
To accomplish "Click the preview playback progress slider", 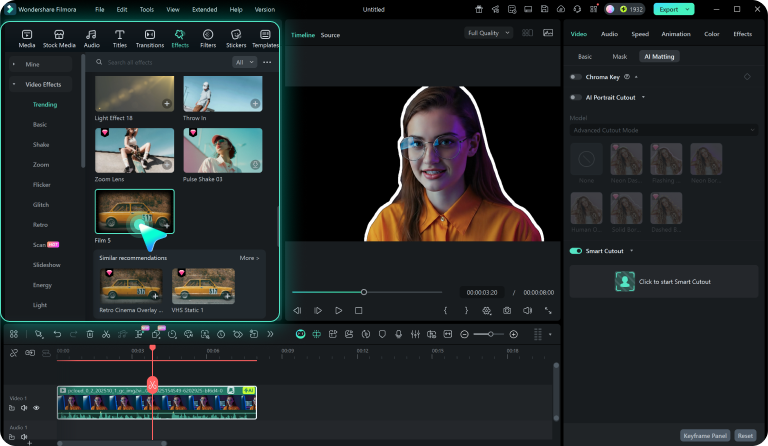I will pos(364,292).
